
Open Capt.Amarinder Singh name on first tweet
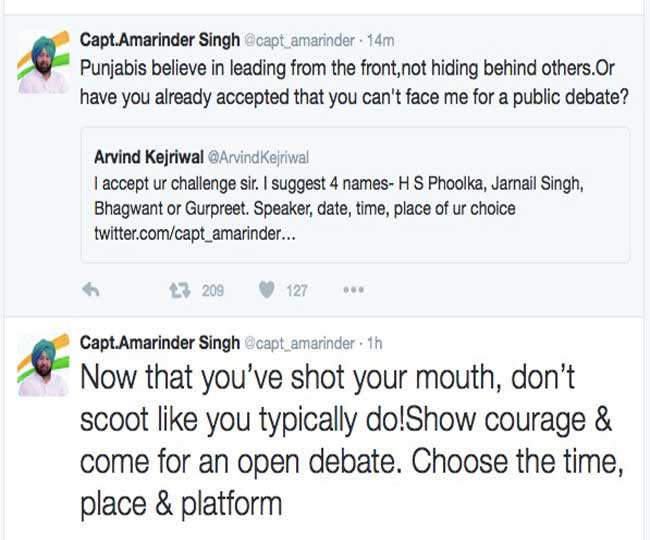pyautogui.click(x=159, y=40)
